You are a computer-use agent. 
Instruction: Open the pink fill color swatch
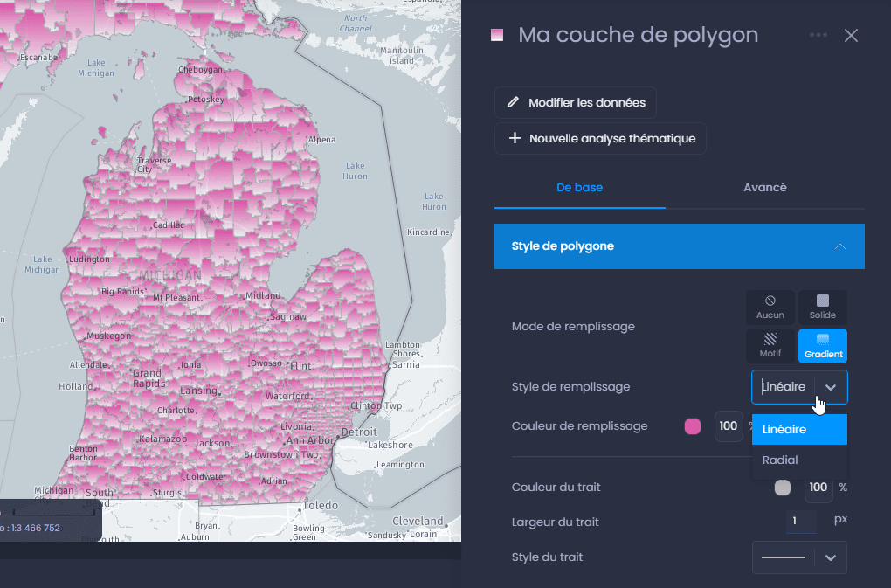pyautogui.click(x=693, y=426)
